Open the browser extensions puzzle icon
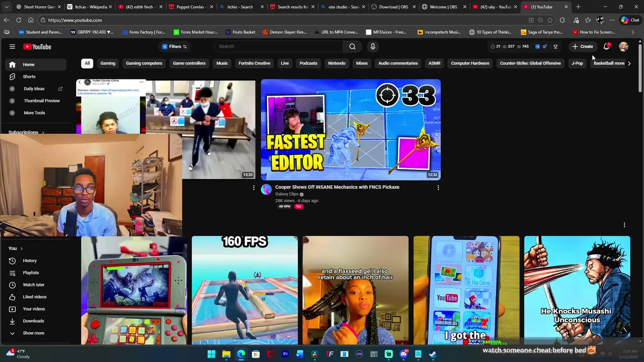Image resolution: width=644 pixels, height=362 pixels. pos(562,20)
